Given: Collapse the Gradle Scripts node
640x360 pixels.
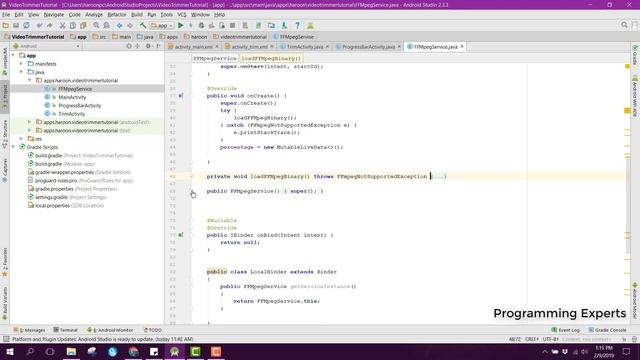Looking at the screenshot, I should click(13, 147).
